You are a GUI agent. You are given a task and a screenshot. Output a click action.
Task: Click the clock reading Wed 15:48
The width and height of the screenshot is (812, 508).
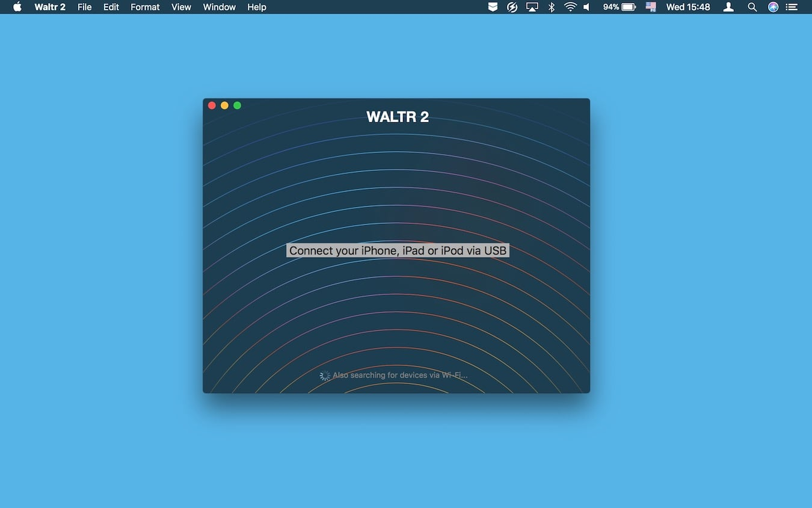(x=688, y=7)
